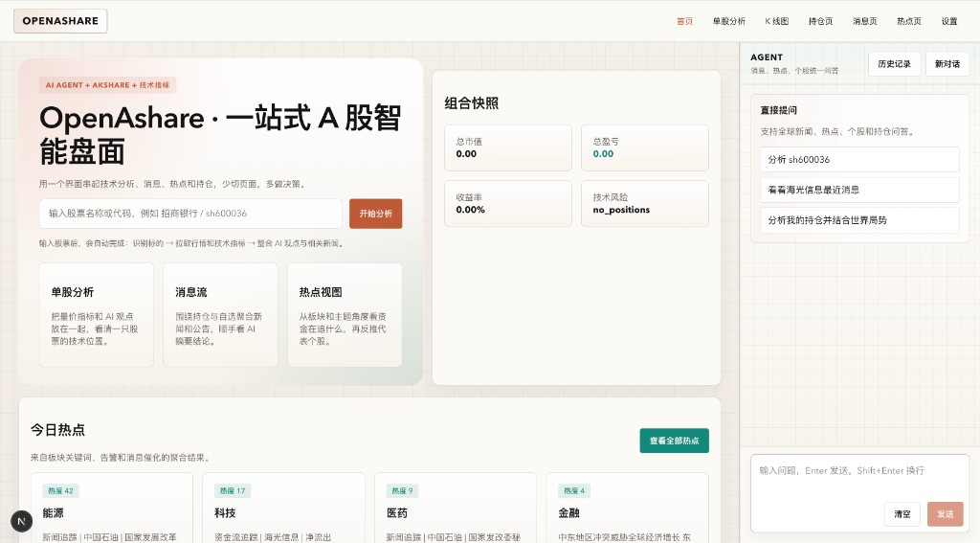Viewport: 980px width, 543px height.
Task: Open the 首页 nav tab
Action: [685, 21]
